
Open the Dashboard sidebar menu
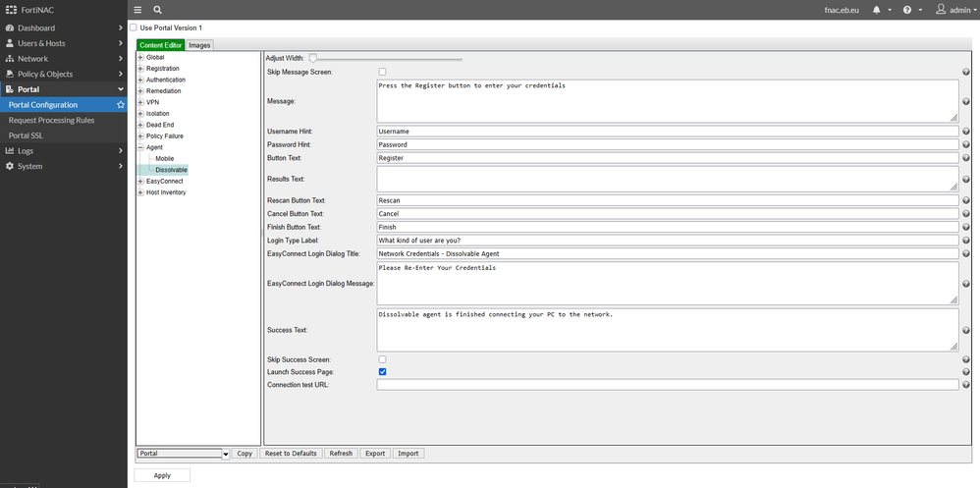point(63,28)
